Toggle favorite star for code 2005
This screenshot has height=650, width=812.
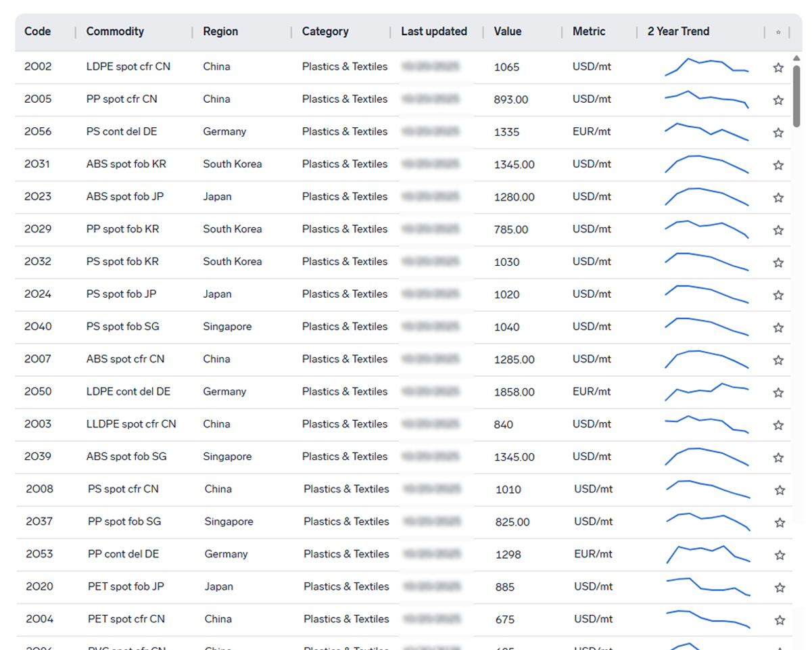tap(778, 100)
